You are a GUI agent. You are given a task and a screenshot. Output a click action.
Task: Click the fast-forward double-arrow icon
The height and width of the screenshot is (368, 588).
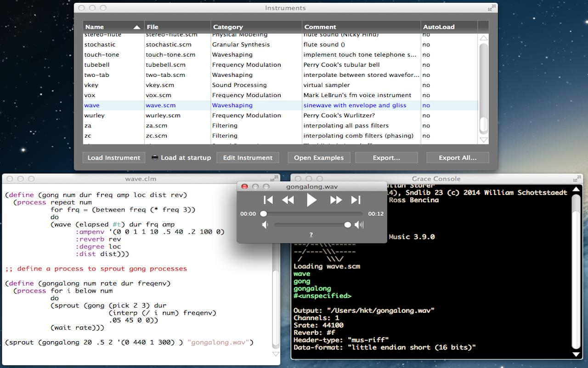pyautogui.click(x=336, y=200)
